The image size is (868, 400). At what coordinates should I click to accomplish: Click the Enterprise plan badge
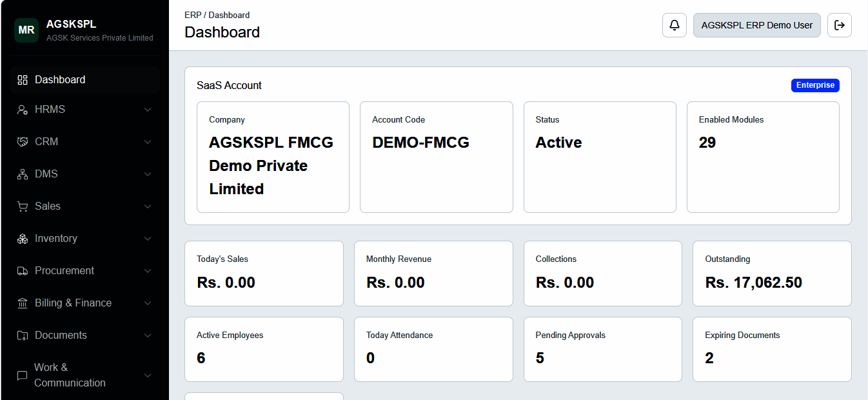815,85
